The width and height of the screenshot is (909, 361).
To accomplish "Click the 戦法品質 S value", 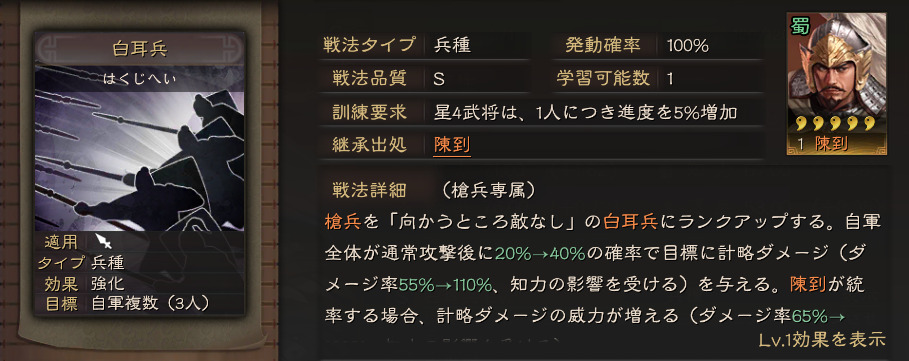I will tap(439, 79).
